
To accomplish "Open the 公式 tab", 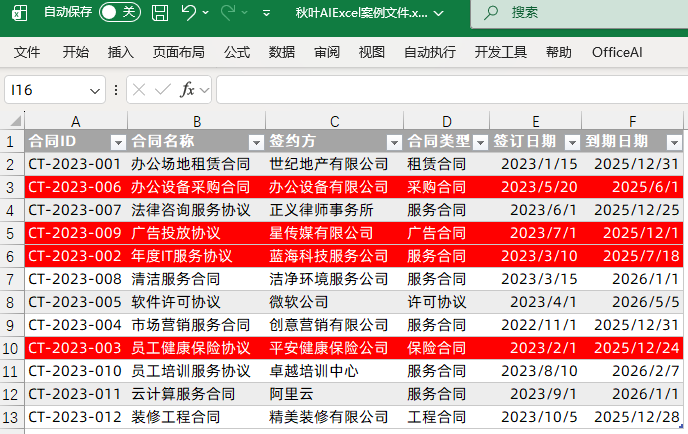I will coord(237,52).
